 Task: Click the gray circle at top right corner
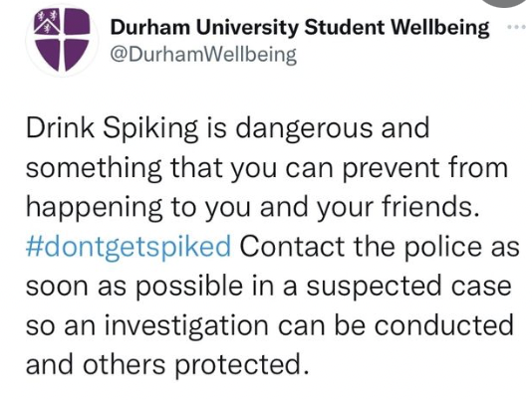tap(506, 3)
